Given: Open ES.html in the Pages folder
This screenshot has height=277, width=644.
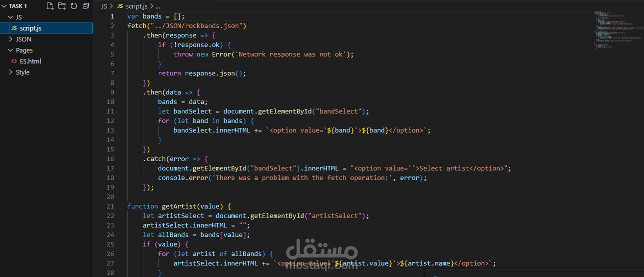Looking at the screenshot, I should 46,61.
